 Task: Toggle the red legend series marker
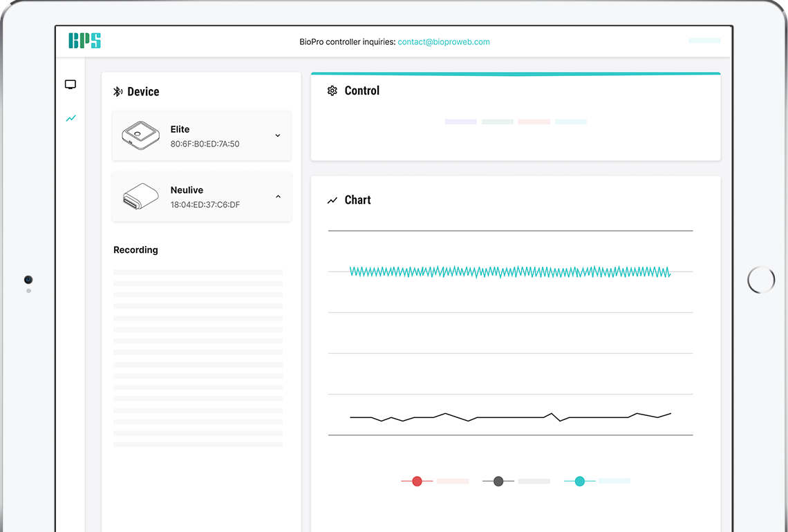[x=417, y=482]
